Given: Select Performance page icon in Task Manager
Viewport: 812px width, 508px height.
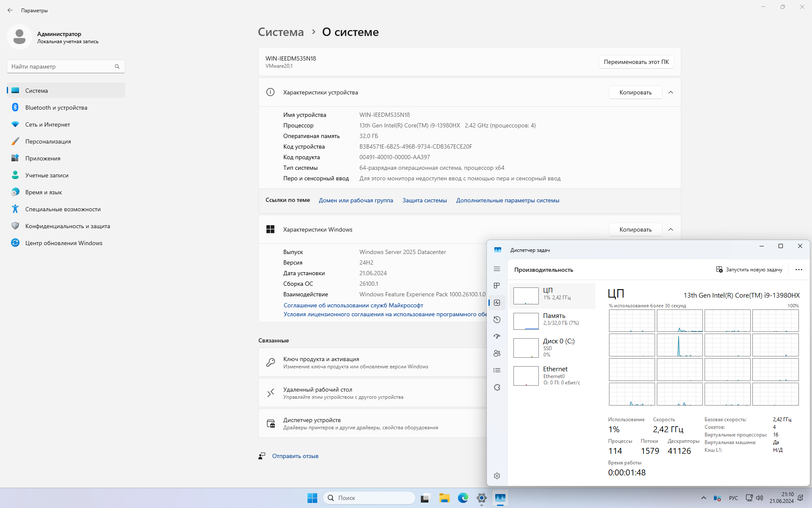Looking at the screenshot, I should tap(497, 303).
